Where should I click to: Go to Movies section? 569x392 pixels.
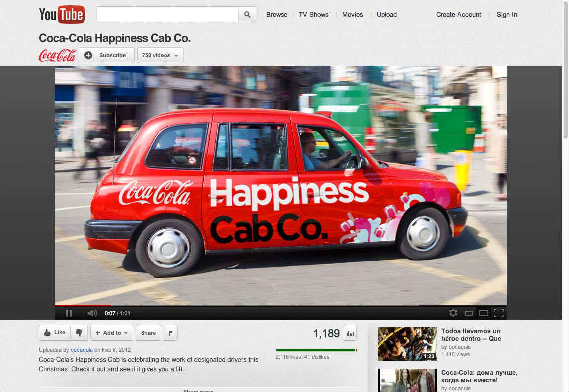[x=352, y=15]
